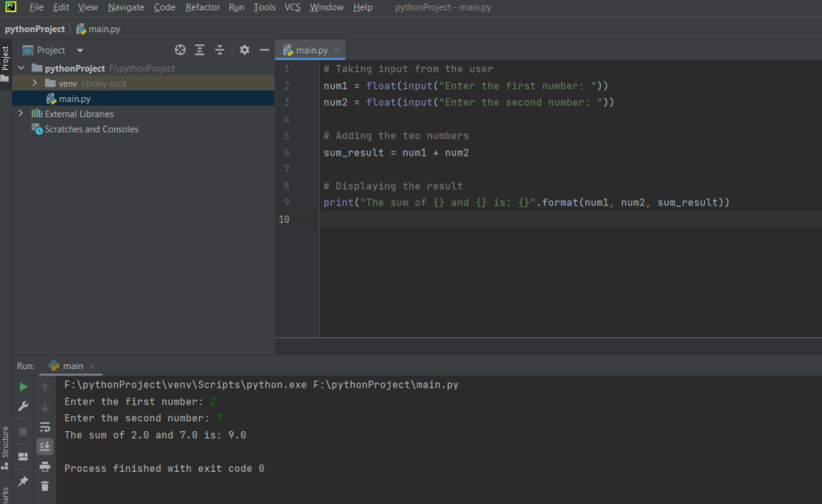Toggle soft-wrap in Run console
The height and width of the screenshot is (504, 822).
pos(45,427)
